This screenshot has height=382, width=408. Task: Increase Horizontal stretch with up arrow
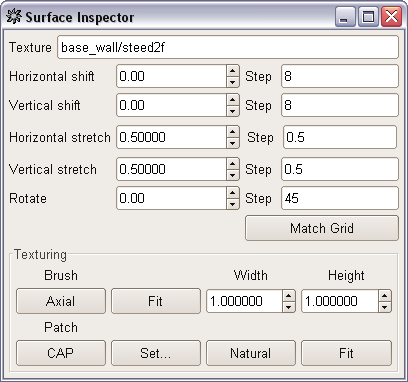[233, 131]
